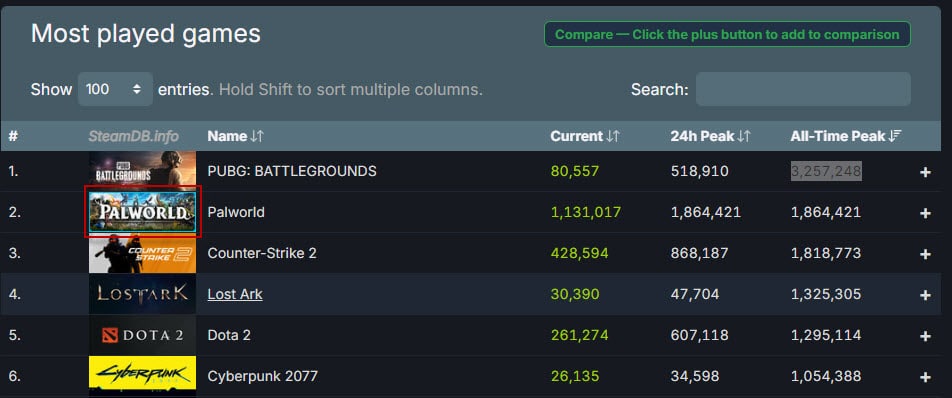This screenshot has height=398, width=952.
Task: Add Lost Ark to comparison via plus
Action: (925, 295)
